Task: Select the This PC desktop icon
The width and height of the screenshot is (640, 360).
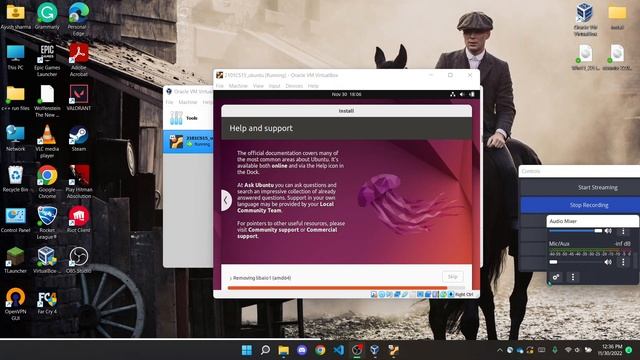Action: coord(16,57)
